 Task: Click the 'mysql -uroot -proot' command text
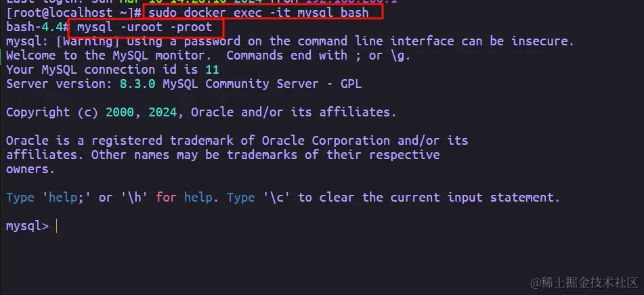(x=144, y=27)
